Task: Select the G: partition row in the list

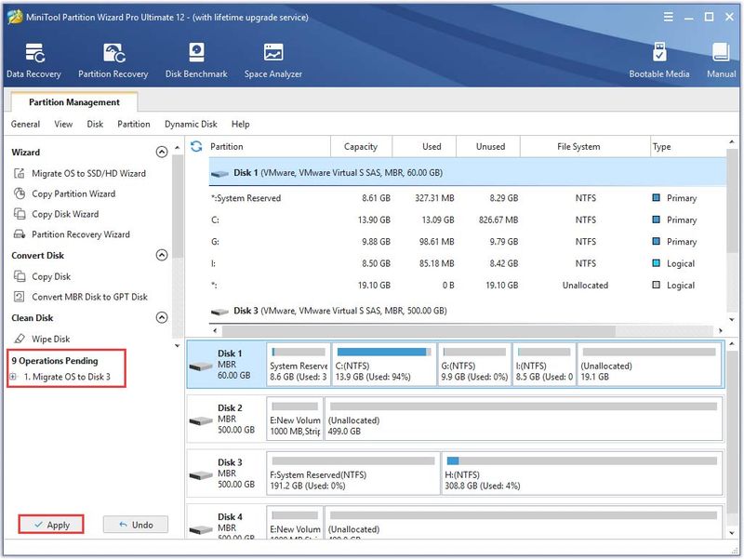Action: pyautogui.click(x=468, y=242)
